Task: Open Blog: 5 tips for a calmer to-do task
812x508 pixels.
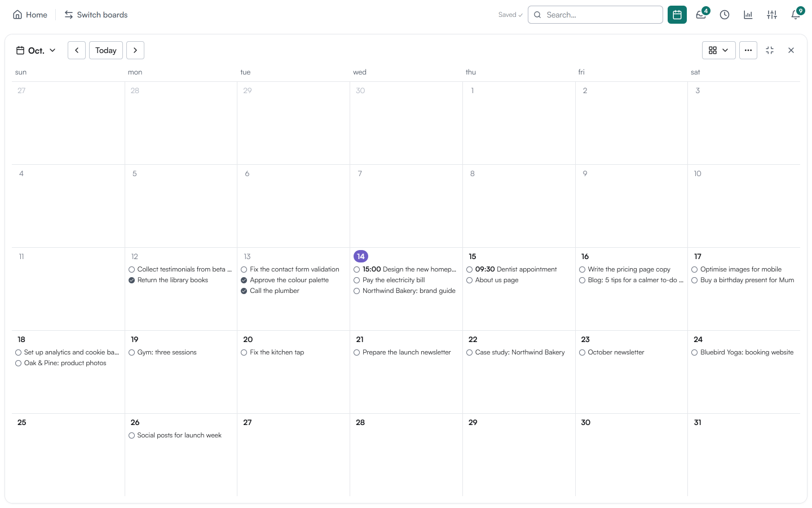Action: [x=636, y=280]
